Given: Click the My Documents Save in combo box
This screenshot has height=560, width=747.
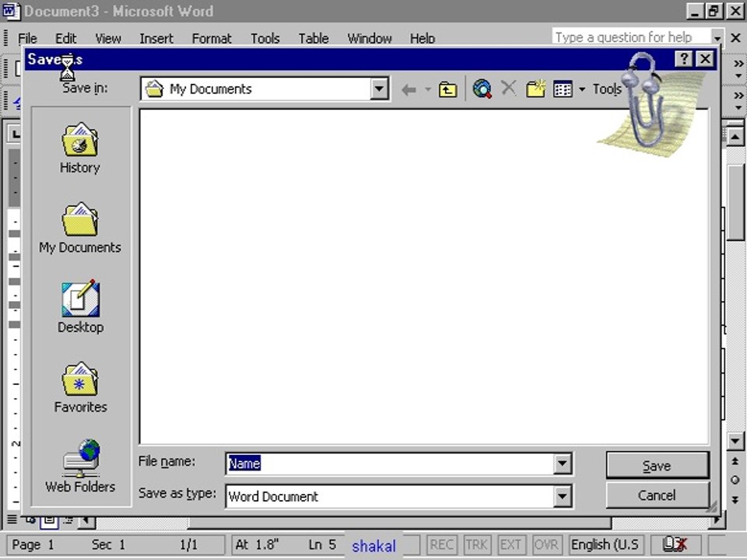Looking at the screenshot, I should click(265, 89).
